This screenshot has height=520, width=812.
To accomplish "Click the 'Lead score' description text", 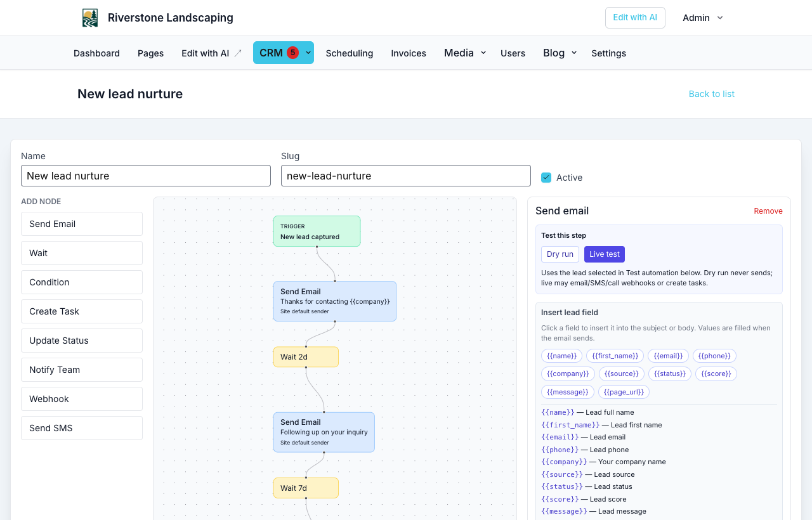I will (608, 499).
